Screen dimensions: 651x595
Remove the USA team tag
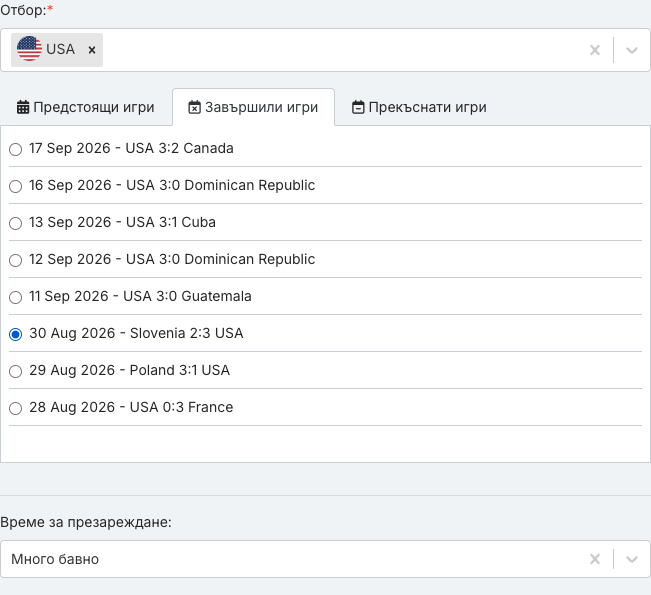pos(92,50)
